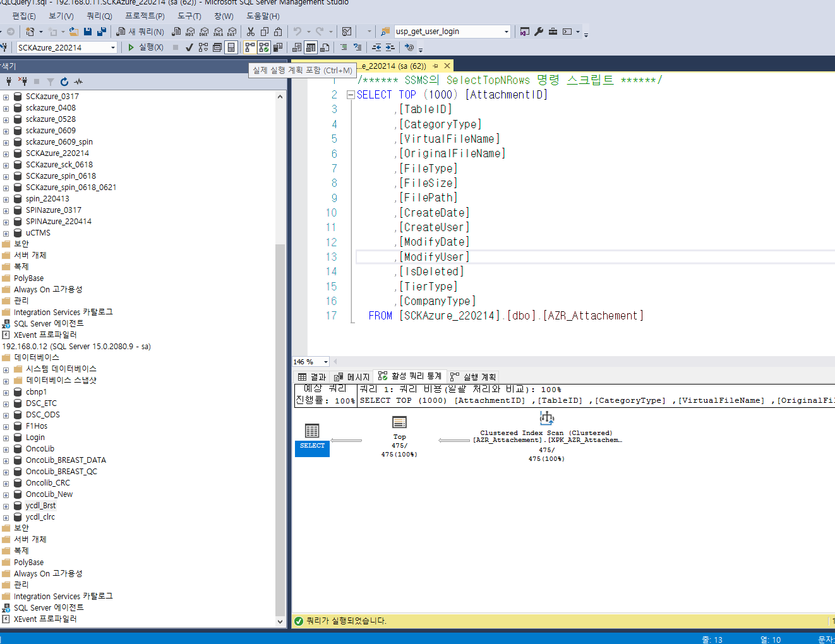Expand the uCTMS database node
The width and height of the screenshot is (835, 644).
coord(6,233)
